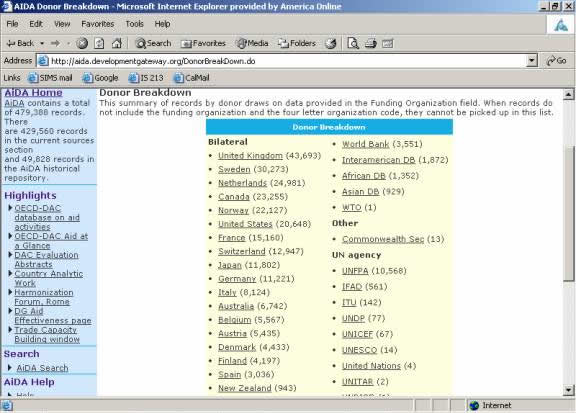Open the Folders toolbar button
Viewport: 576px width, 413px height.
pos(297,43)
